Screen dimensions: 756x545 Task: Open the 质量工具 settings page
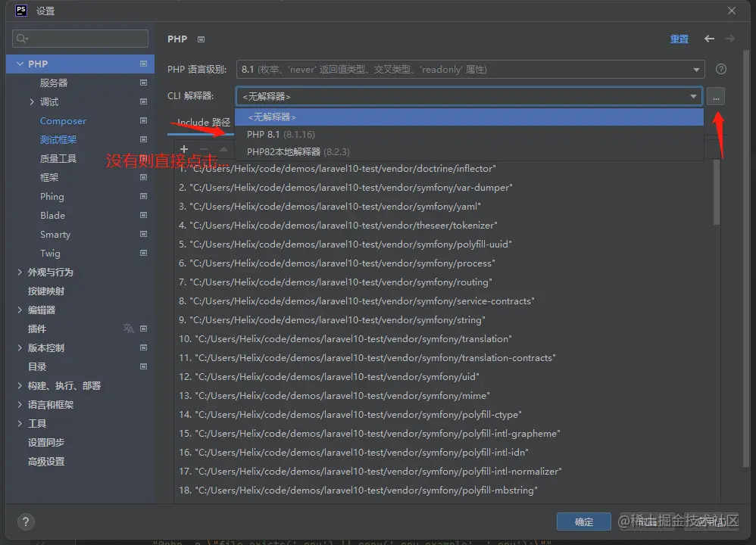tap(58, 158)
